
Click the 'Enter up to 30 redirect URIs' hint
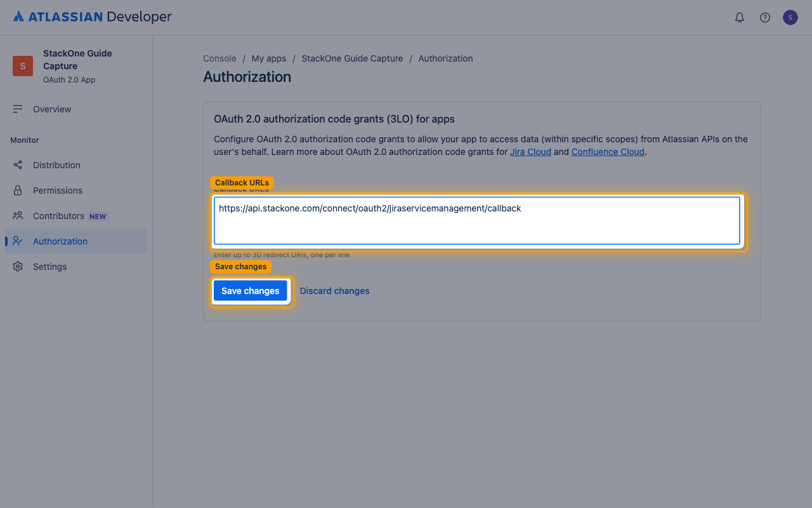tap(282, 255)
